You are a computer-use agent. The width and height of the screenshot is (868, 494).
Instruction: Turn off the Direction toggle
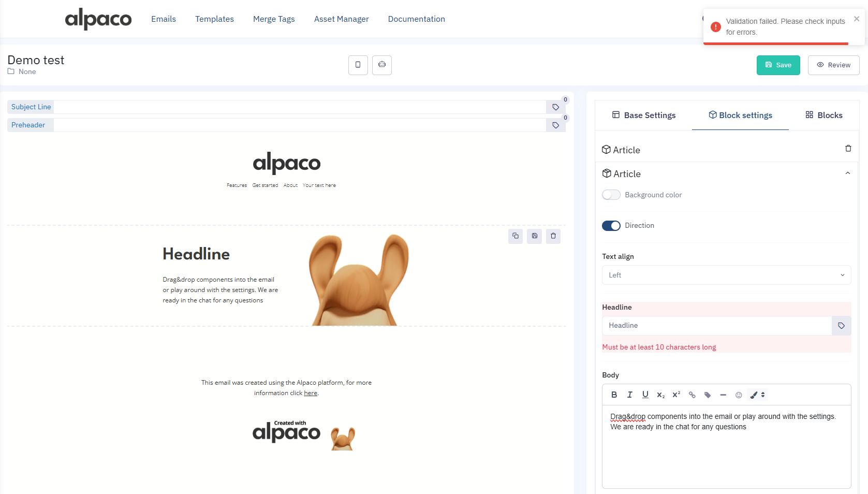point(611,226)
